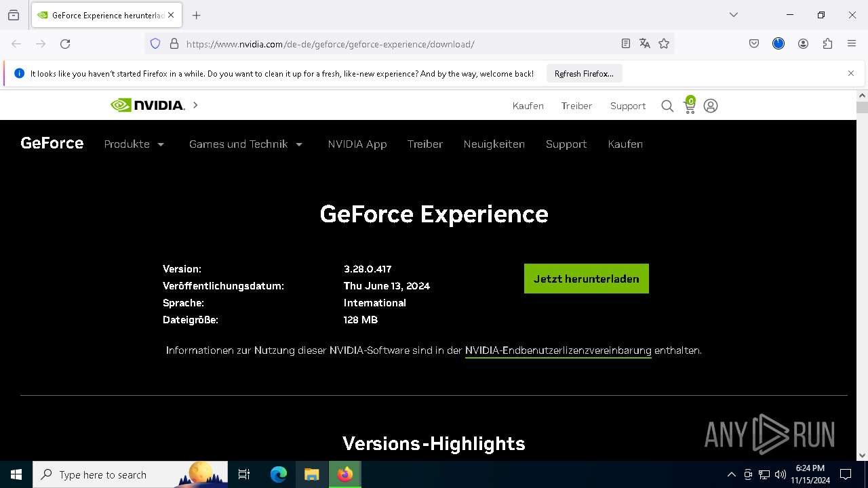Open Kaufen in the top NVIDIA header
Image resolution: width=868 pixels, height=488 pixels.
pyautogui.click(x=528, y=106)
